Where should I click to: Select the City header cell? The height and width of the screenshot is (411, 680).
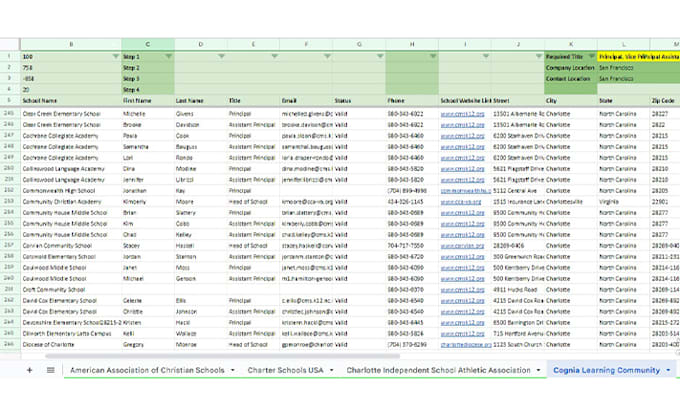571,101
